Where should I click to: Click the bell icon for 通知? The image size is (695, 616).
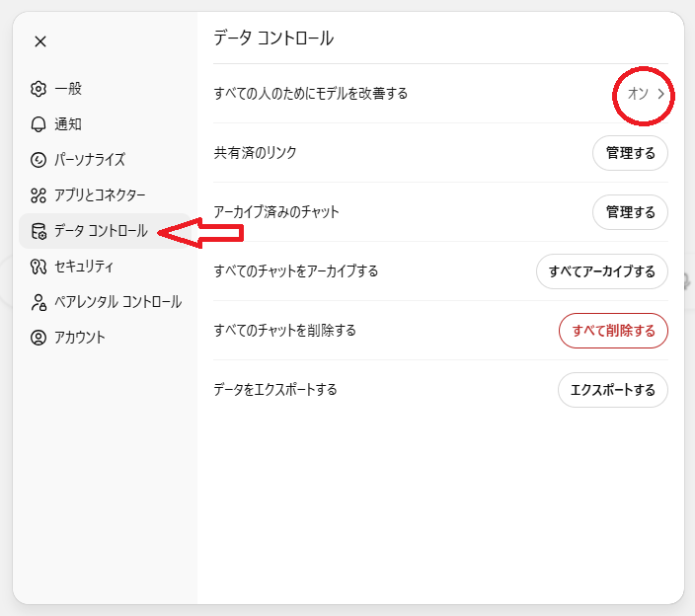tap(39, 124)
